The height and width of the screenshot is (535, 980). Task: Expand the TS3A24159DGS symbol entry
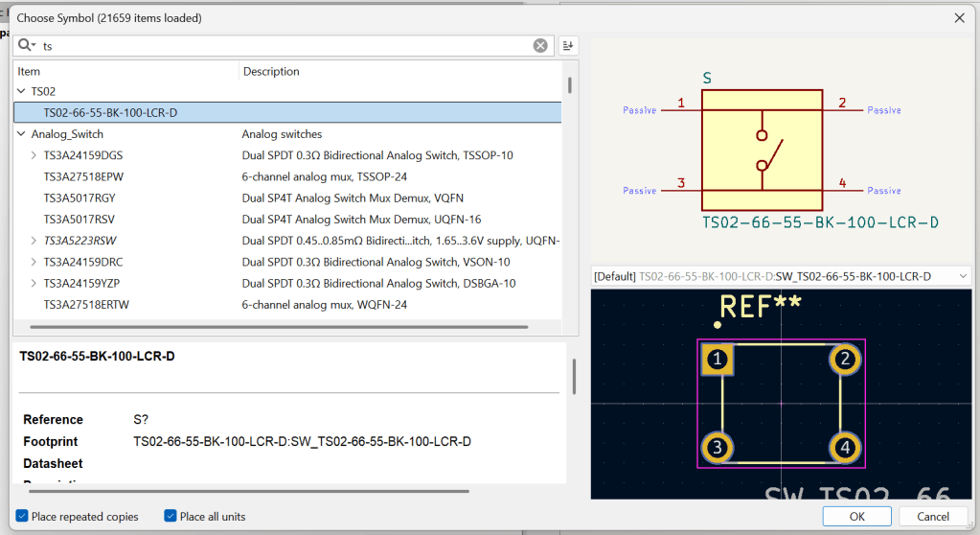pyautogui.click(x=34, y=155)
